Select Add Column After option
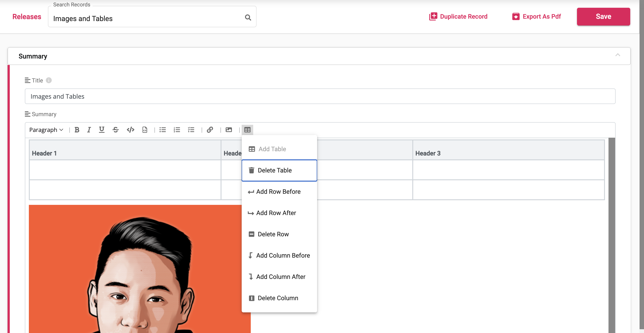 click(281, 276)
